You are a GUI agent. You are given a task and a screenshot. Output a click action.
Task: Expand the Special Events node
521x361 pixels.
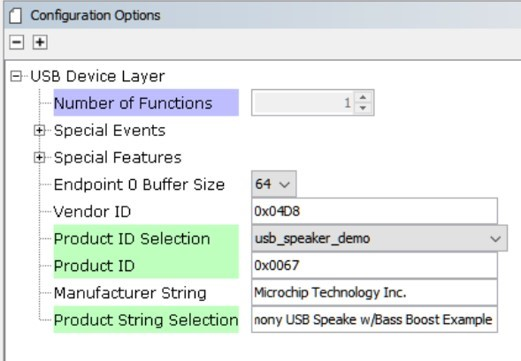point(39,130)
